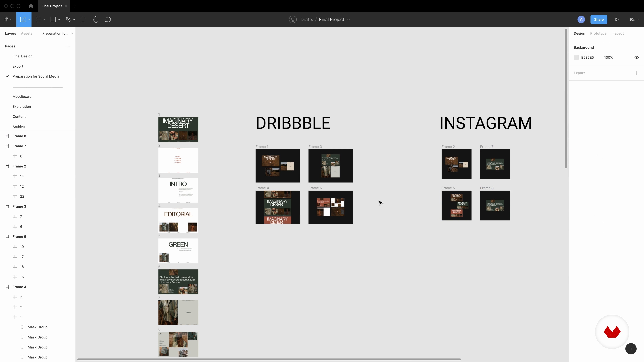This screenshot has width=644, height=362.
Task: Select the Final Project file tab
Action: tap(51, 6)
